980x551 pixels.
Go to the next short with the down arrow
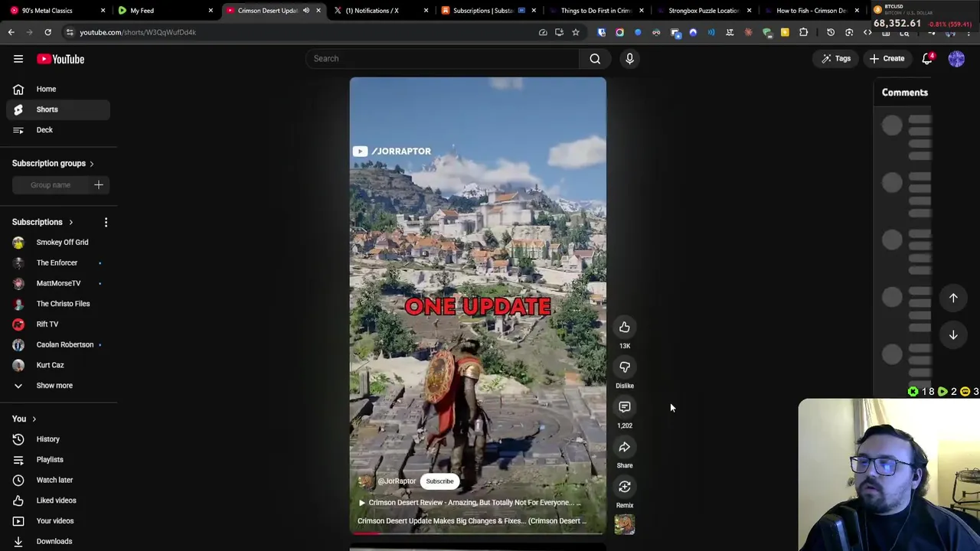coord(953,335)
